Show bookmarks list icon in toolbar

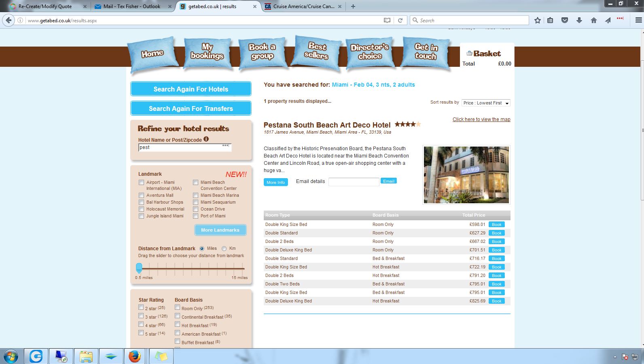coord(550,20)
